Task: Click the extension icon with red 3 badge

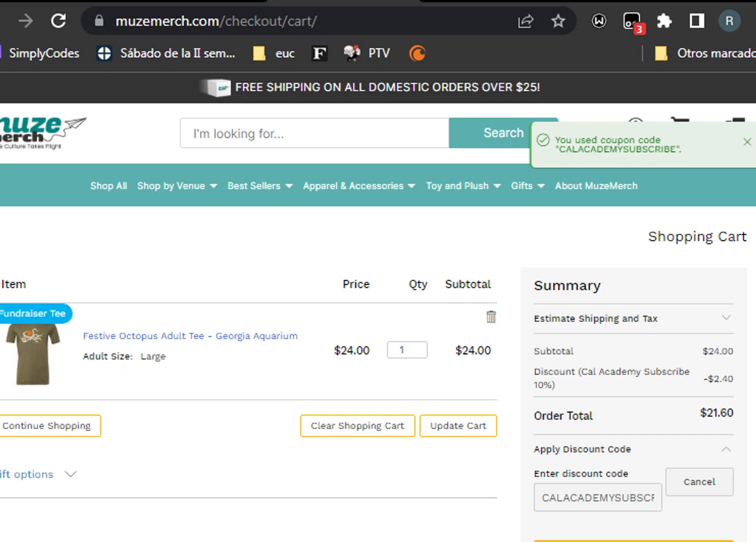Action: click(632, 21)
